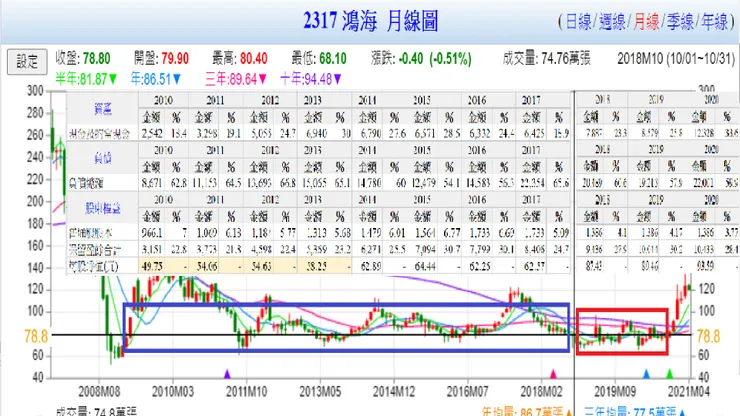
Task: Click the 62.89 net value cell for 2014
Action: 370,266
